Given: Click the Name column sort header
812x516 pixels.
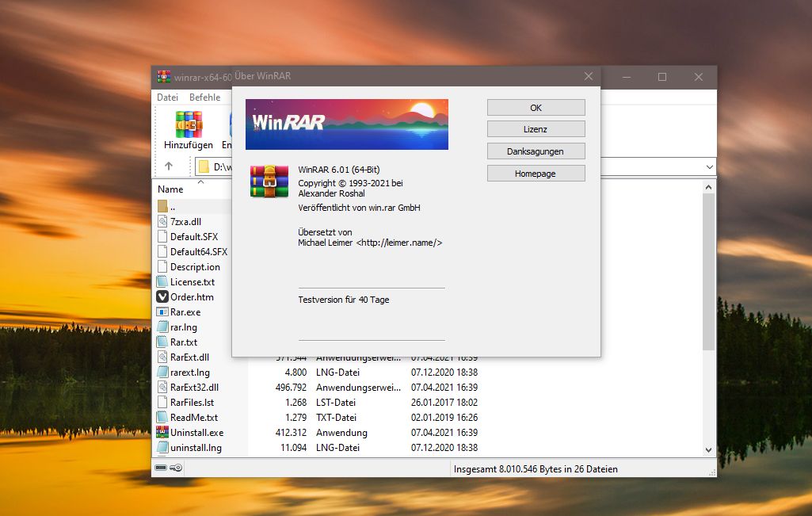Looking at the screenshot, I should coord(170,189).
